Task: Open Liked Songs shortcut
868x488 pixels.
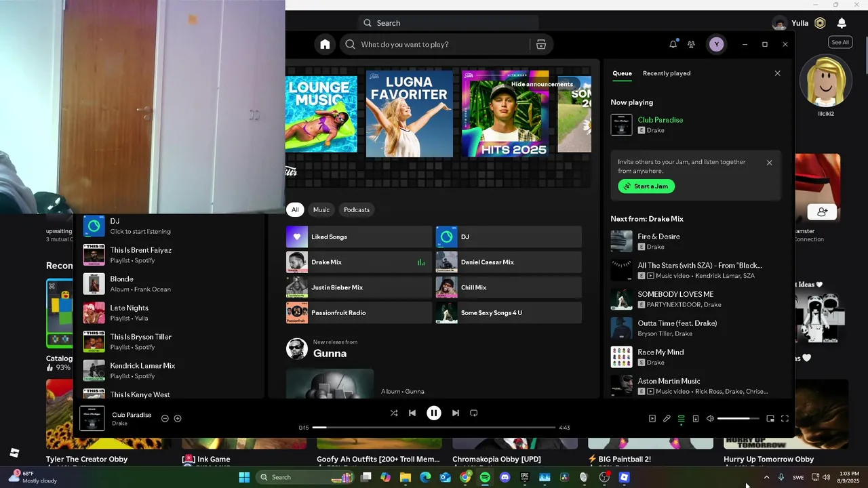Action: tap(359, 237)
